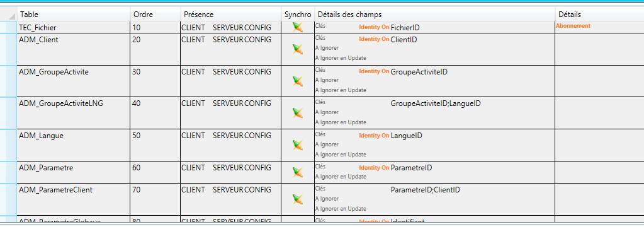Select the grid's top-left select-all corner
644x229 pixels.
pos(8,15)
